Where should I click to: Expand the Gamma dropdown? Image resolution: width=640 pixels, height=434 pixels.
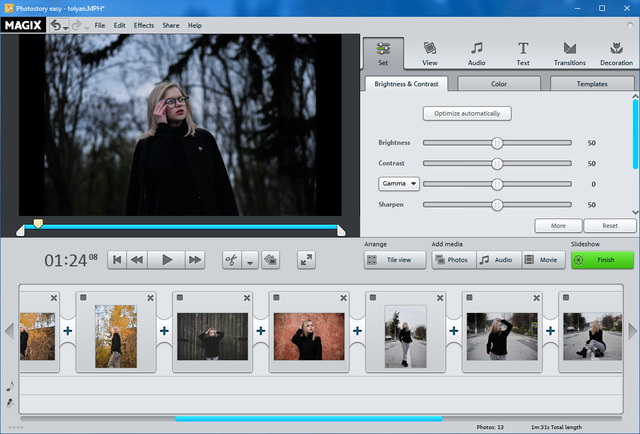[399, 184]
